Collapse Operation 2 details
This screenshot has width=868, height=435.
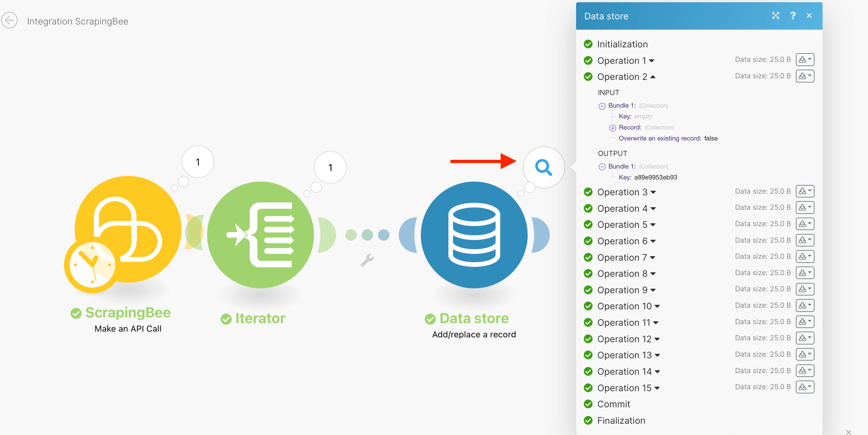(x=626, y=77)
